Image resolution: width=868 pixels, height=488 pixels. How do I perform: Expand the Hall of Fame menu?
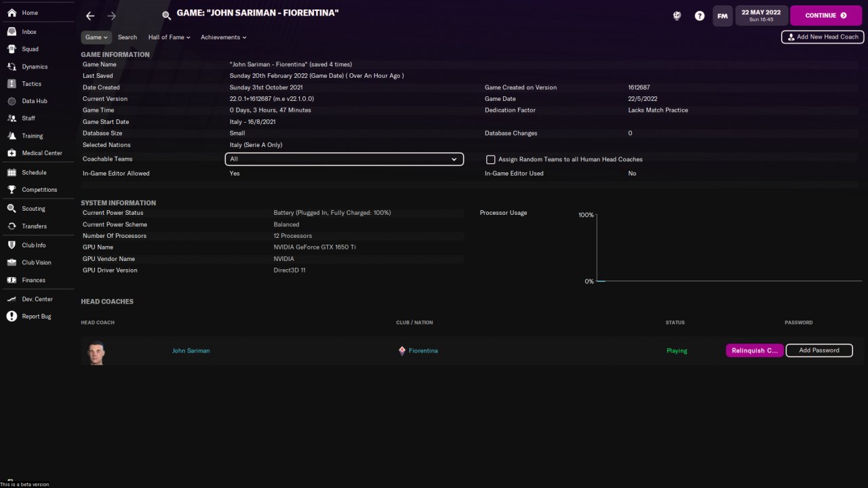[170, 37]
